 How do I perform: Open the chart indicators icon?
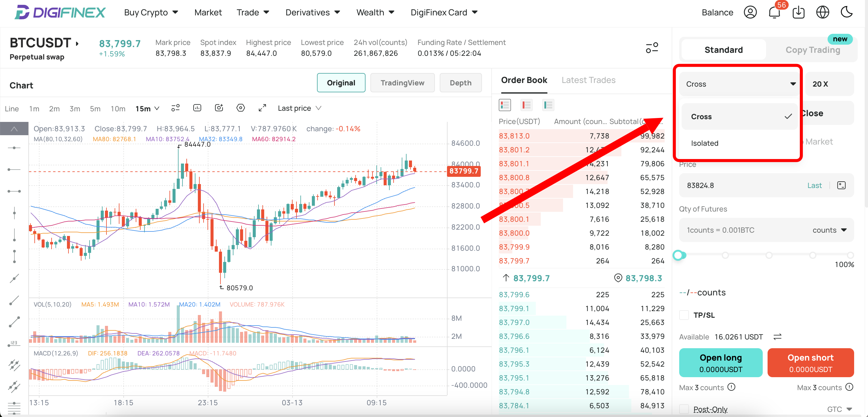197,108
